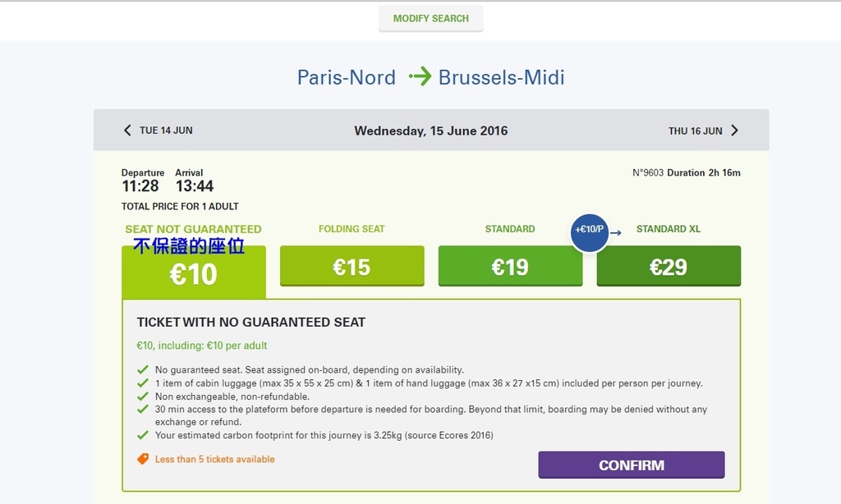
Task: Click the orange ticket tag icon
Action: pyautogui.click(x=143, y=459)
